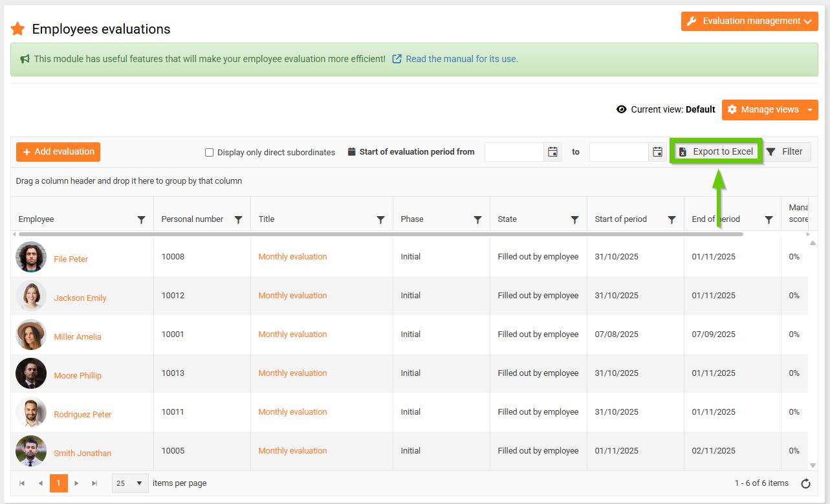
Task: Open the items per page dropdown
Action: (130, 483)
